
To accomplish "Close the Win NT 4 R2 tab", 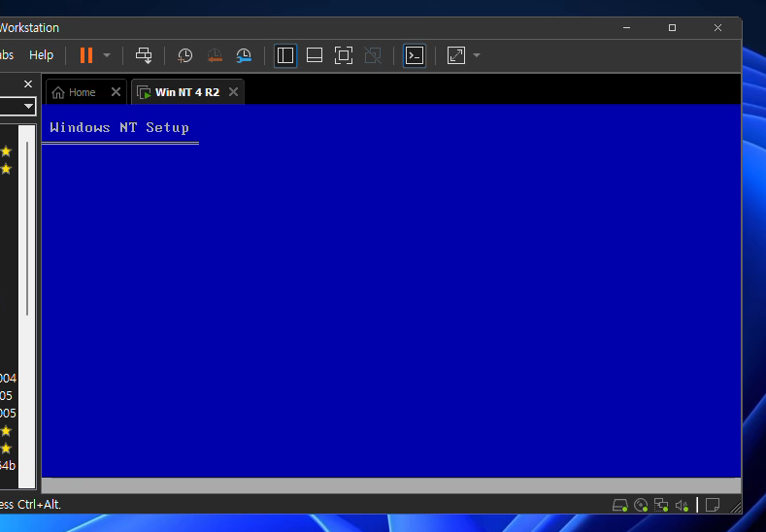I will [234, 92].
